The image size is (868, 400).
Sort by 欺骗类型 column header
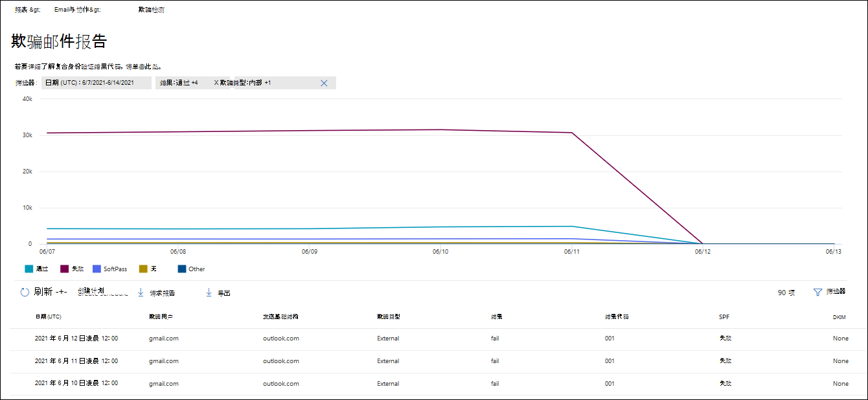(x=388, y=317)
